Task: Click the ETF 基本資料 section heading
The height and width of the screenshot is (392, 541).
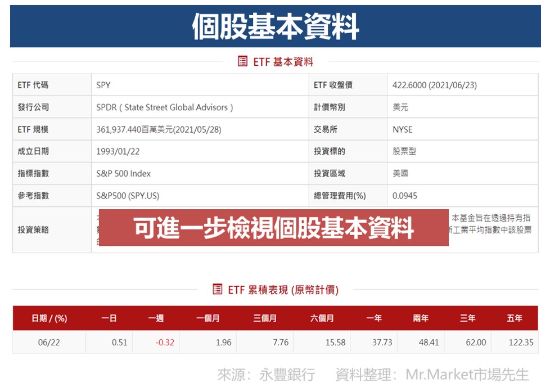Action: point(283,62)
